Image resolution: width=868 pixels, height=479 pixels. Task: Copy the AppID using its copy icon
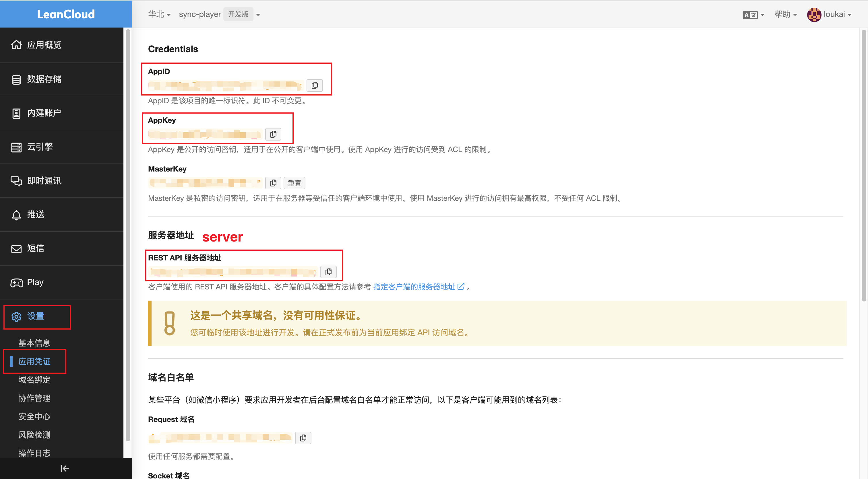tap(314, 85)
